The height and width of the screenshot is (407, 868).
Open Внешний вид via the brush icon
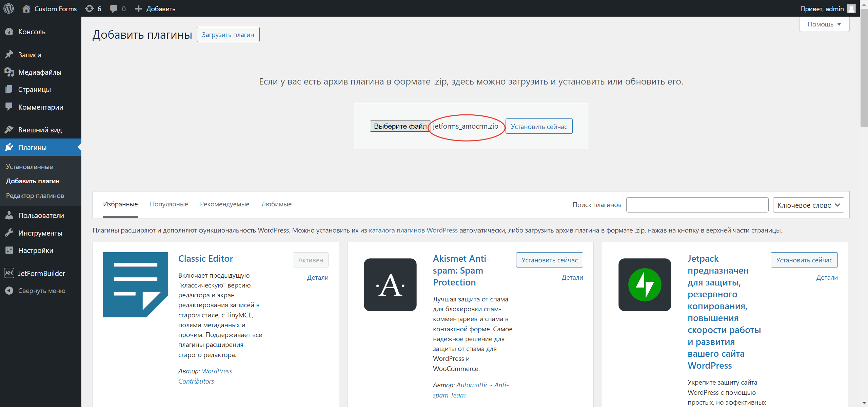[x=9, y=129]
